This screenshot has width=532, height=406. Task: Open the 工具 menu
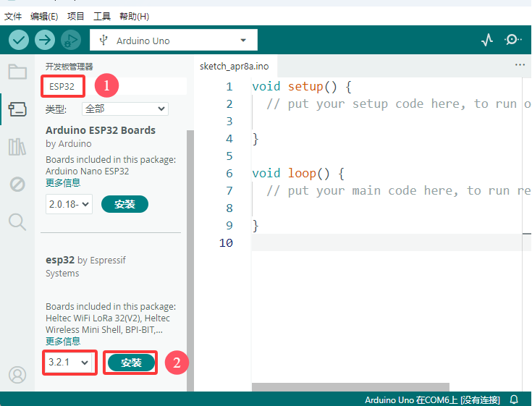point(102,16)
